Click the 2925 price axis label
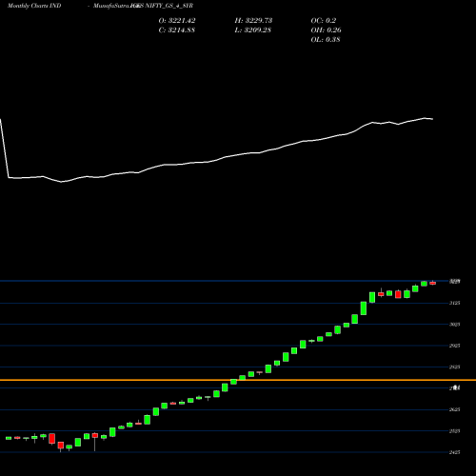 455,346
